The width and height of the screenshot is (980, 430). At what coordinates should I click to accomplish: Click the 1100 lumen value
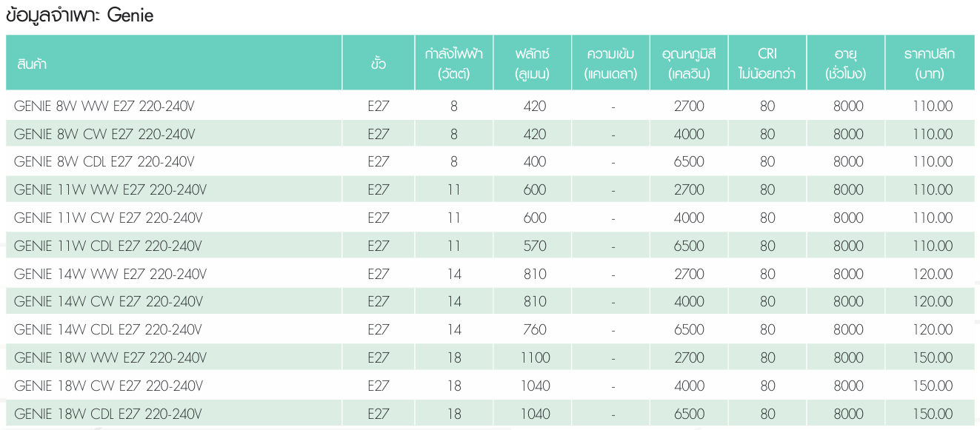(535, 358)
